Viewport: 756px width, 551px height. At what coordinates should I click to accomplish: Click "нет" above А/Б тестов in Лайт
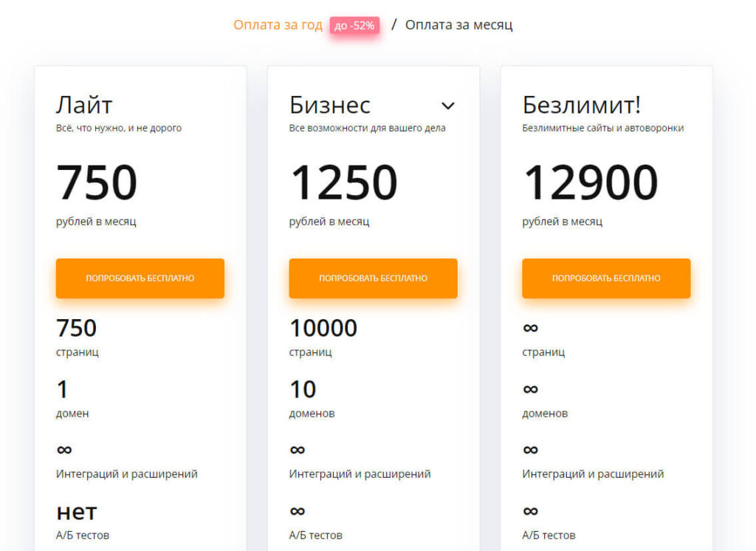(77, 510)
